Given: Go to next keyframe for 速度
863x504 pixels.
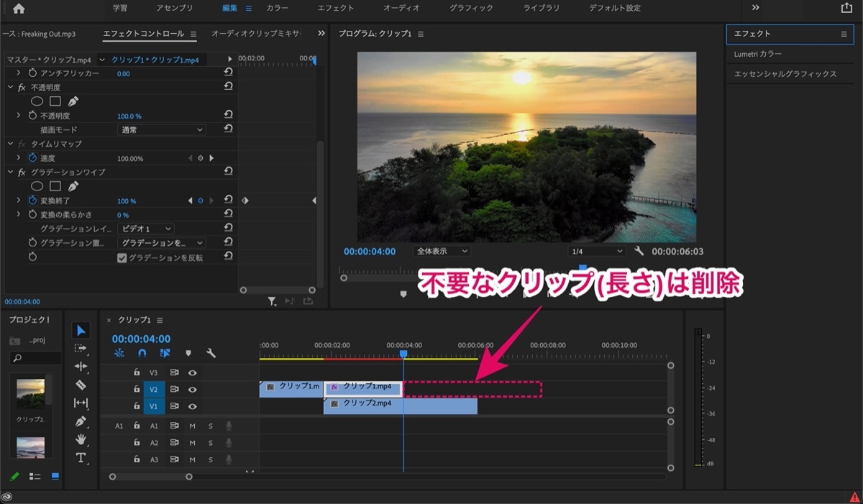Looking at the screenshot, I should pyautogui.click(x=211, y=158).
